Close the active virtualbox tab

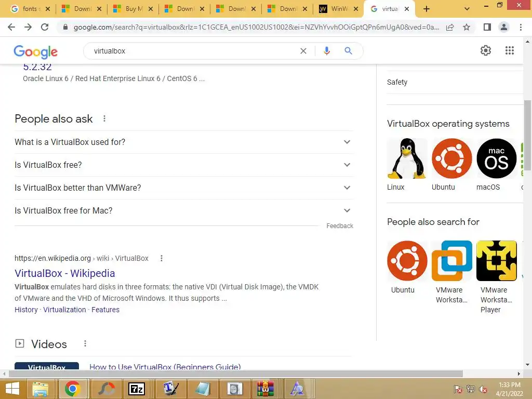tap(407, 9)
